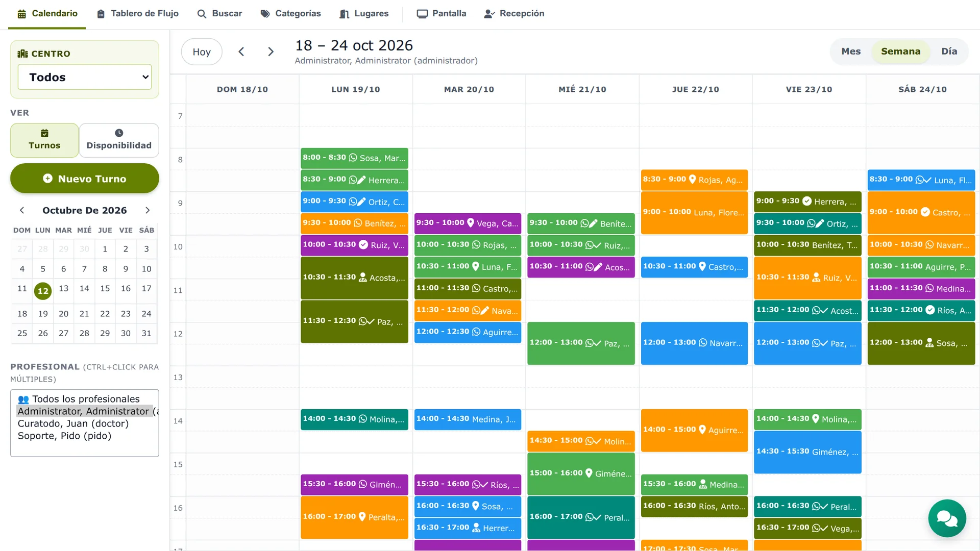Click person icon on Monday 10:30 Acosta appointment
This screenshot has width=980, height=551.
[363, 277]
